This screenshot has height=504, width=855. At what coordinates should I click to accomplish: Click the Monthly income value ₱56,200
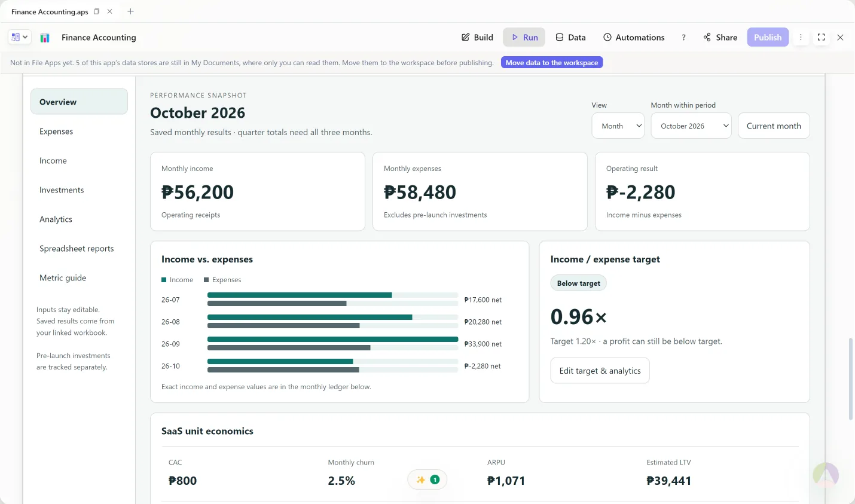[198, 192]
